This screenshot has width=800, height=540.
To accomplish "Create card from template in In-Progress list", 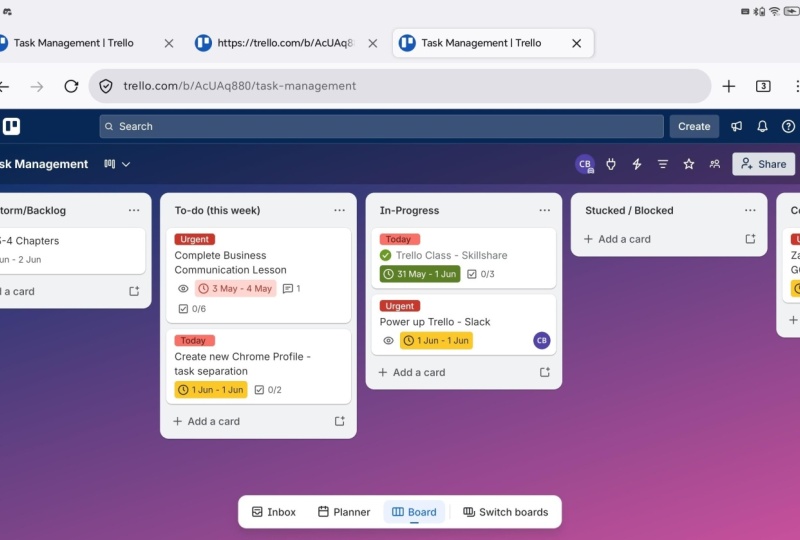I will point(545,372).
